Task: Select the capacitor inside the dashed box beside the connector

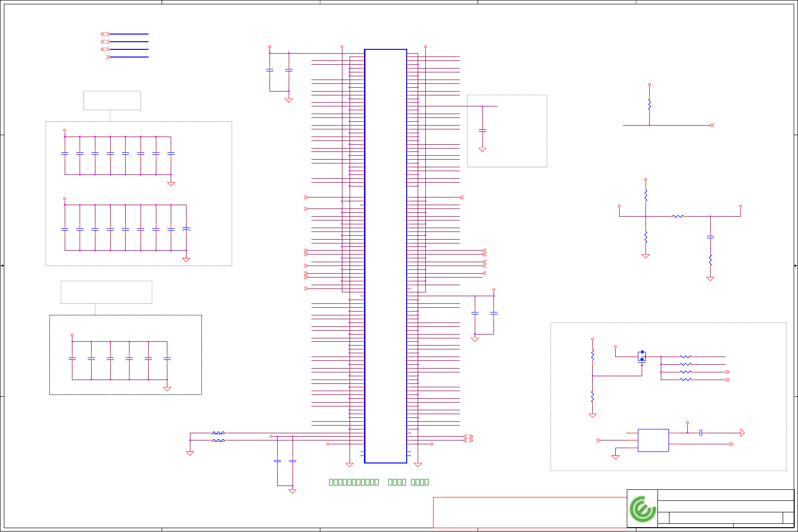Action: 482,130
